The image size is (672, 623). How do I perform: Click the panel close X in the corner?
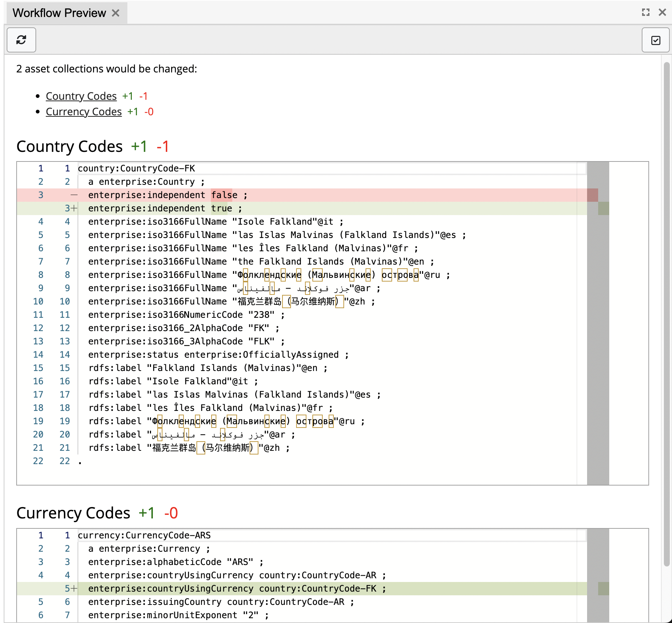coord(663,12)
